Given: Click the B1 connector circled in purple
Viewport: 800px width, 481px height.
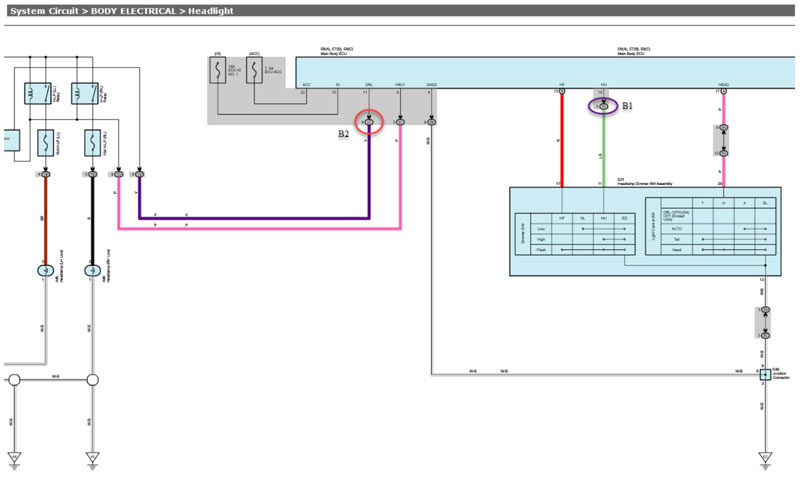Looking at the screenshot, I should (x=602, y=105).
